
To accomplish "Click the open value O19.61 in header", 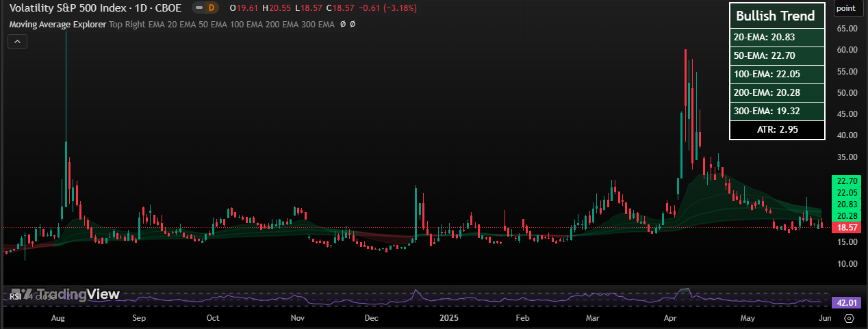I will point(243,8).
